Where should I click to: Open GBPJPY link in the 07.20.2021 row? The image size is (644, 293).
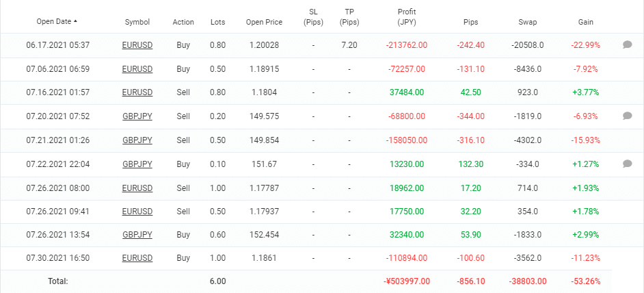(x=137, y=116)
